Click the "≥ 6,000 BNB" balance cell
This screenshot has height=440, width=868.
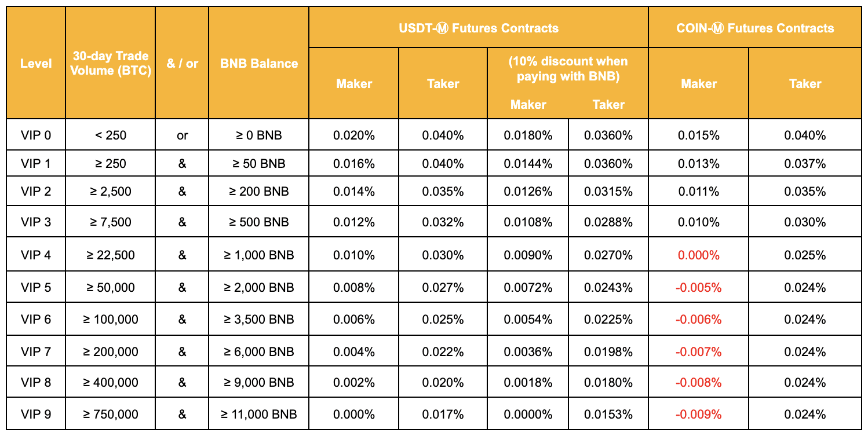point(258,351)
